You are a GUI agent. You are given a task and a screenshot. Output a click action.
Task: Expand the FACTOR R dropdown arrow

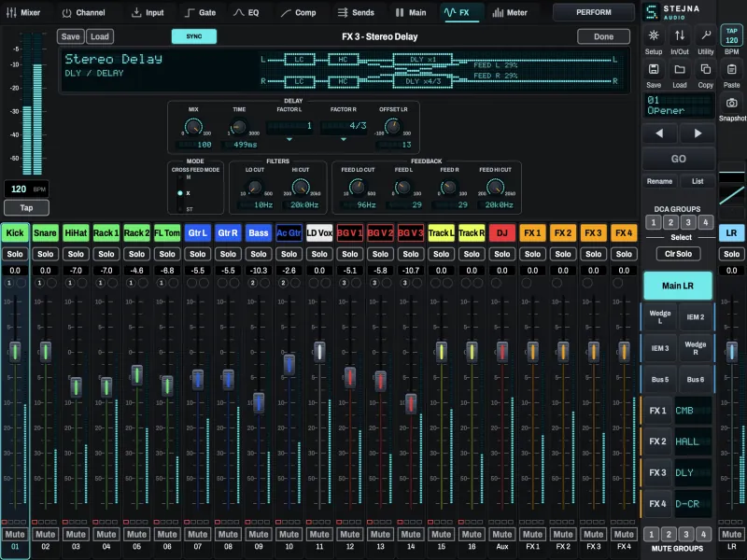[343, 139]
